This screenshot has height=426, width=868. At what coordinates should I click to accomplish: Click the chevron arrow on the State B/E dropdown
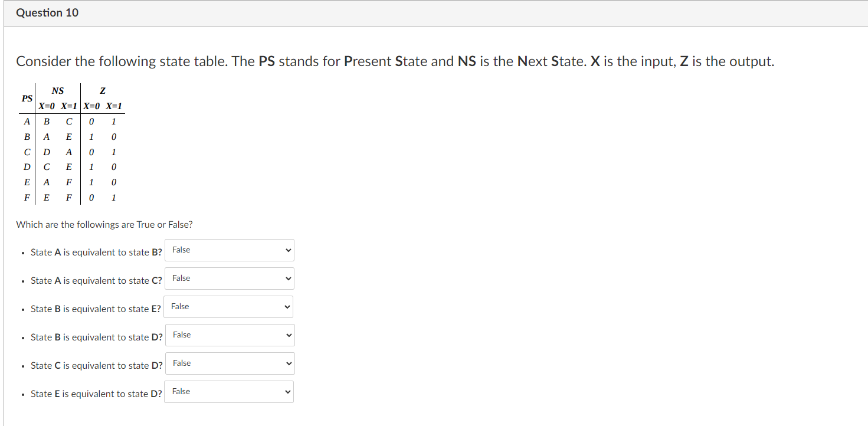[286, 306]
